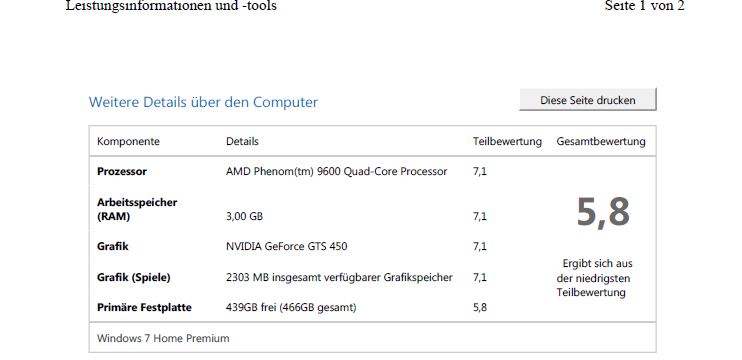Click the Windows 7 Home Premium footer text

point(163,339)
